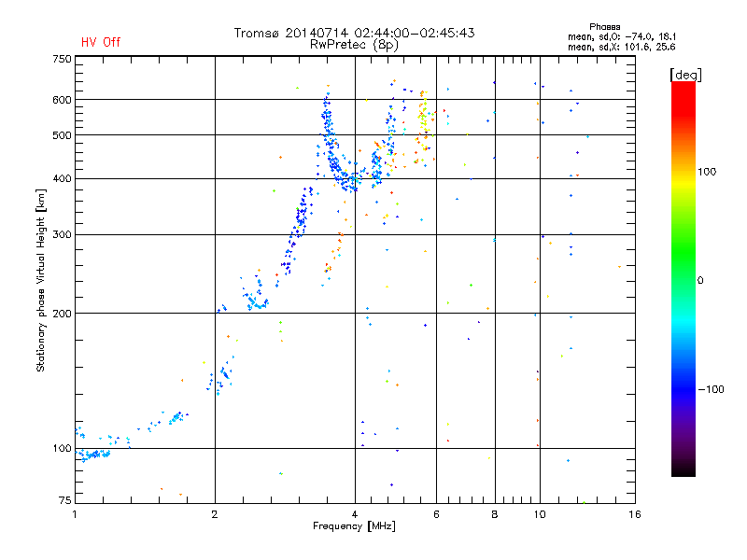
Task: Click the x-axis tick label '8'
Action: coord(495,514)
